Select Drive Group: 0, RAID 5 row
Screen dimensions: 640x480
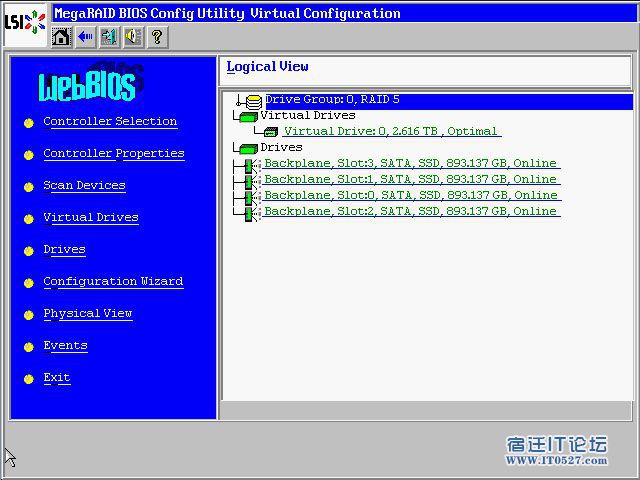(449, 100)
